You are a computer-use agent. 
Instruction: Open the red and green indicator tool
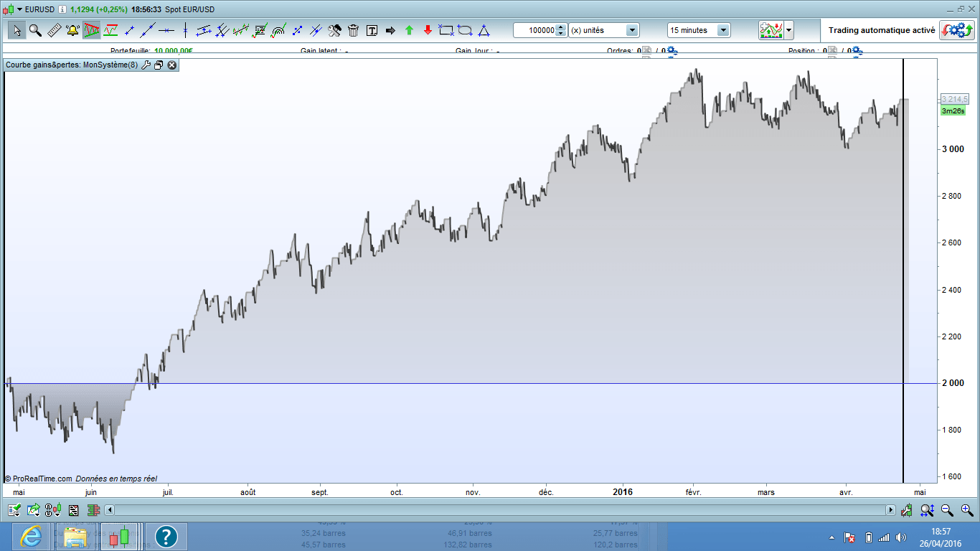(110, 30)
